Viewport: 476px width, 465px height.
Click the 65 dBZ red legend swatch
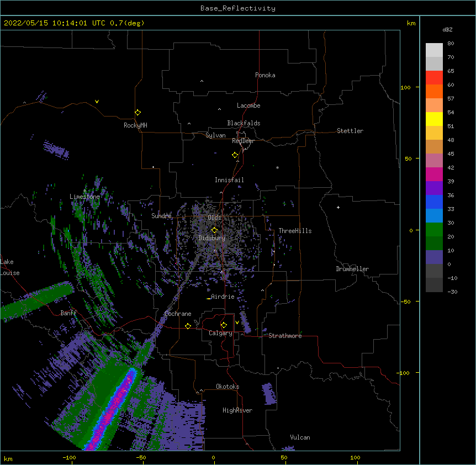pos(434,78)
